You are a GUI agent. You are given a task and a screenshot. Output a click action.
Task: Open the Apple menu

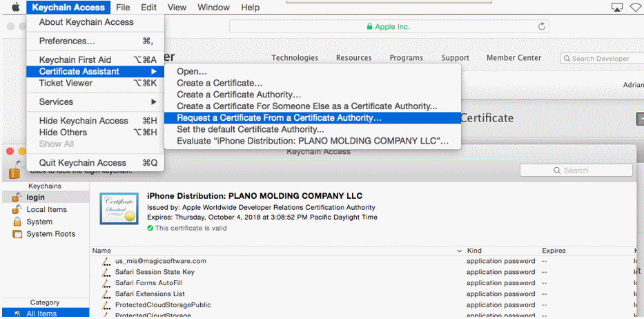(16, 7)
